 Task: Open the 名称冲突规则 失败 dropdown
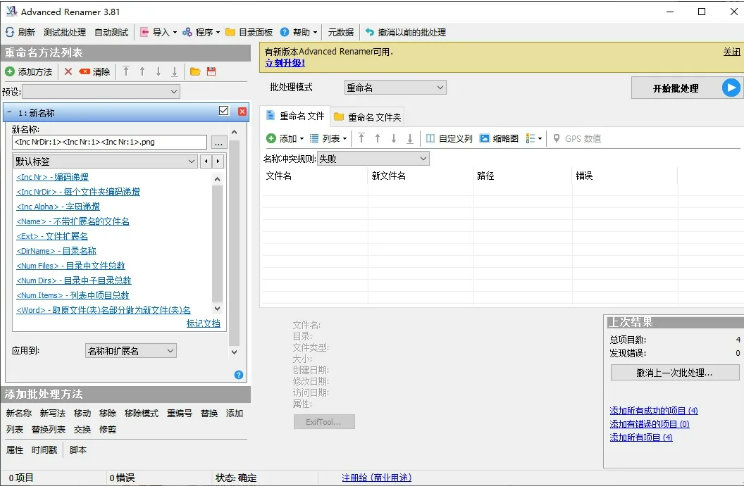(x=373, y=159)
